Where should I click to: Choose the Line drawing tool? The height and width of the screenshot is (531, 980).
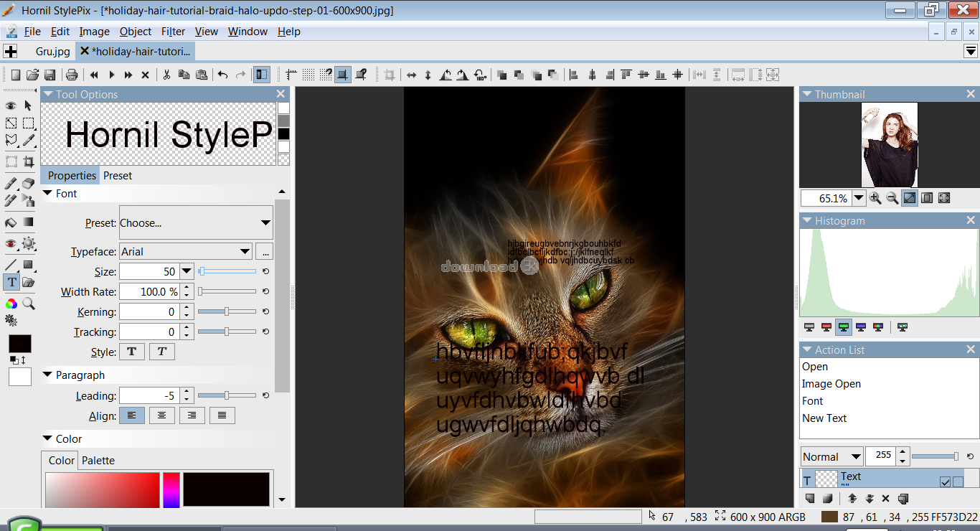coord(11,265)
